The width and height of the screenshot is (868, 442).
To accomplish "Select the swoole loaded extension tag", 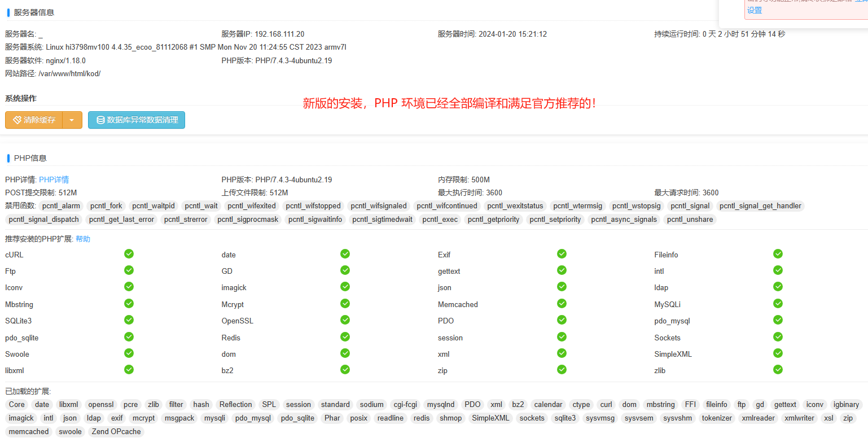I will pyautogui.click(x=71, y=432).
